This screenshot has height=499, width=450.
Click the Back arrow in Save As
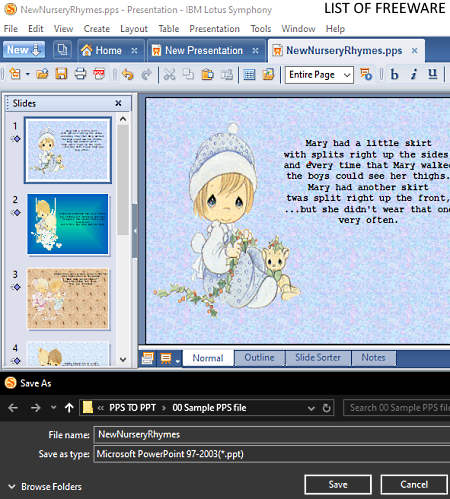tap(13, 407)
